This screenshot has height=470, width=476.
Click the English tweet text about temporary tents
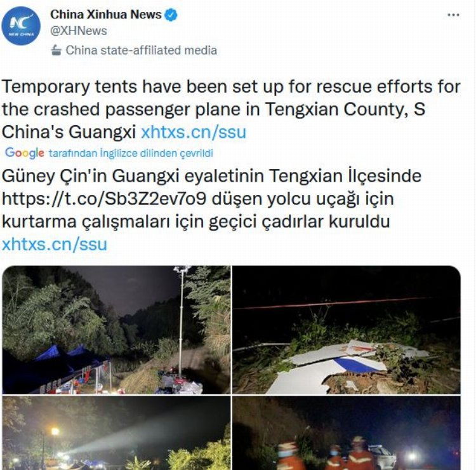click(x=231, y=109)
